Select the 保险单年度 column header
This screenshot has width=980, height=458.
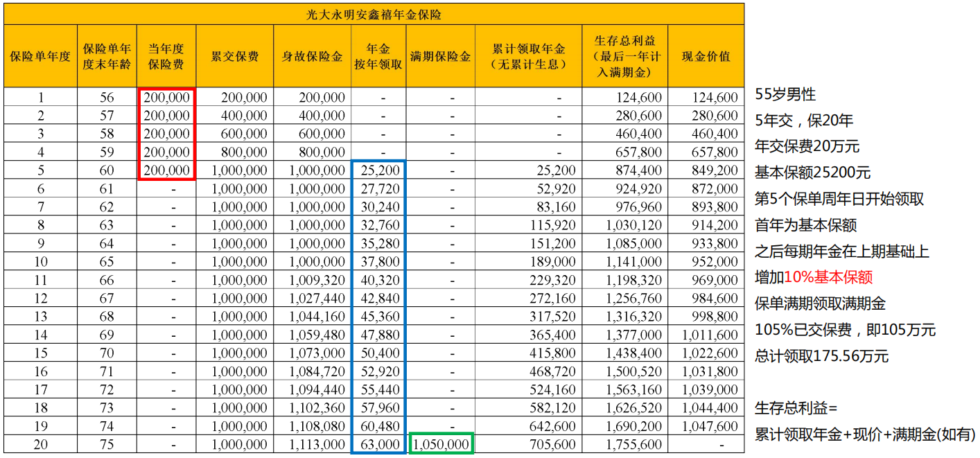[x=40, y=57]
